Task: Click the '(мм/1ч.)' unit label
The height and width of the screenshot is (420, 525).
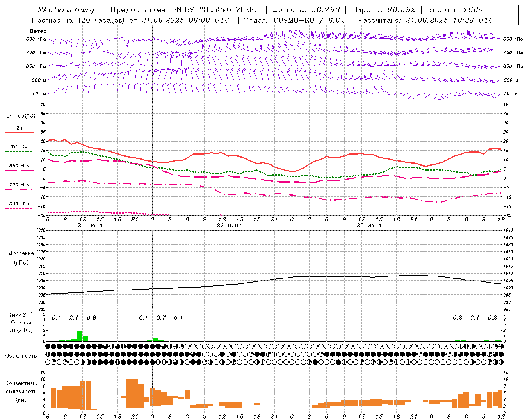Action: 21,330
